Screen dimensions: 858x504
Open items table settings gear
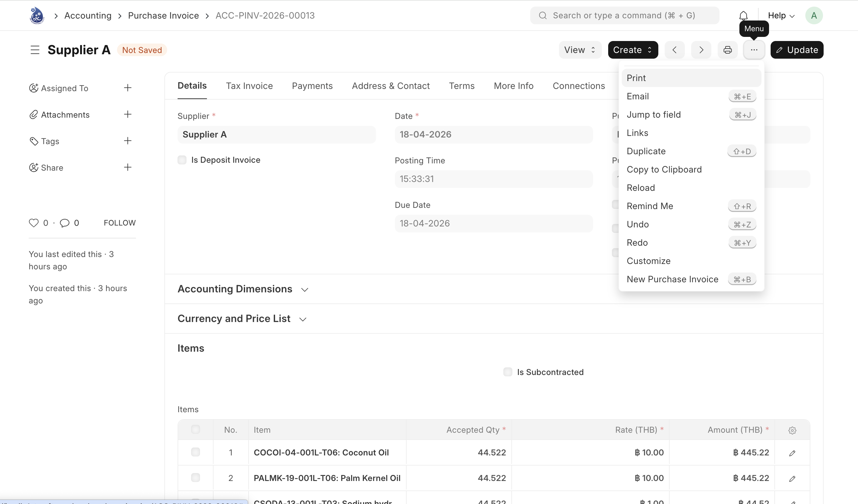point(792,430)
